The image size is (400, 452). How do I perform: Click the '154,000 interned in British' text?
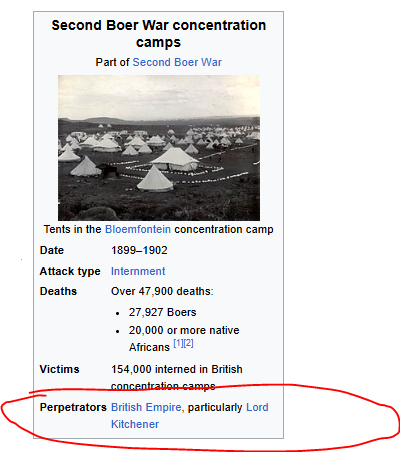click(x=177, y=369)
